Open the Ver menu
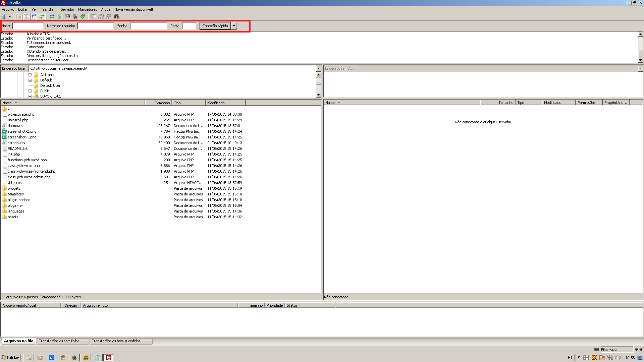 [34, 9]
